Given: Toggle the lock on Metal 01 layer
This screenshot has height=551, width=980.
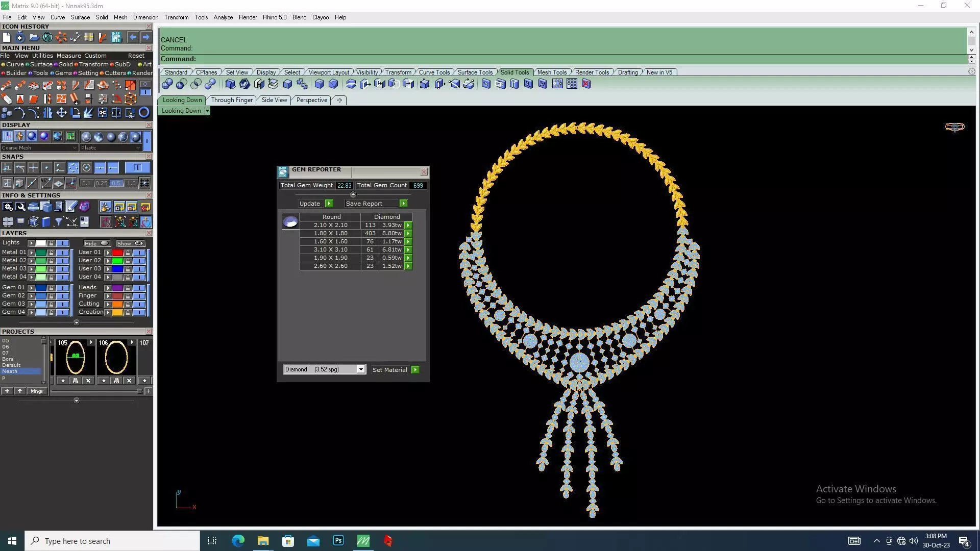Looking at the screenshot, I should pos(51,253).
